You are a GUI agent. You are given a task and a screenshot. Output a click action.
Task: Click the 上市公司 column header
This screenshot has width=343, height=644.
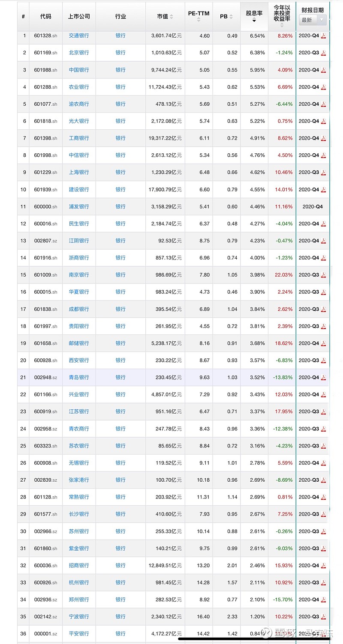[79, 17]
